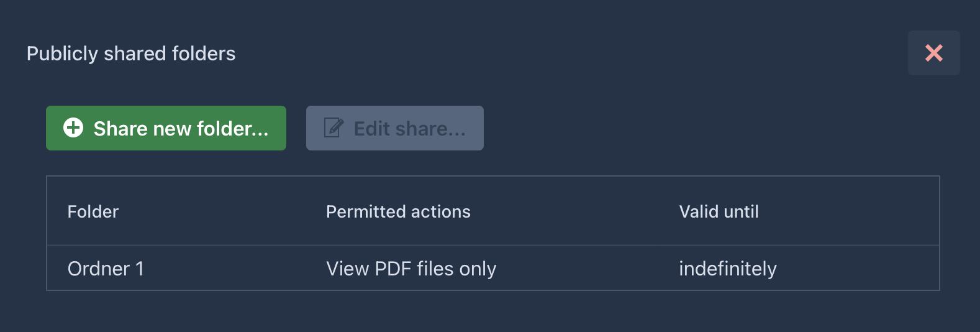
Task: Click the Valid until column header
Action: pos(719,212)
